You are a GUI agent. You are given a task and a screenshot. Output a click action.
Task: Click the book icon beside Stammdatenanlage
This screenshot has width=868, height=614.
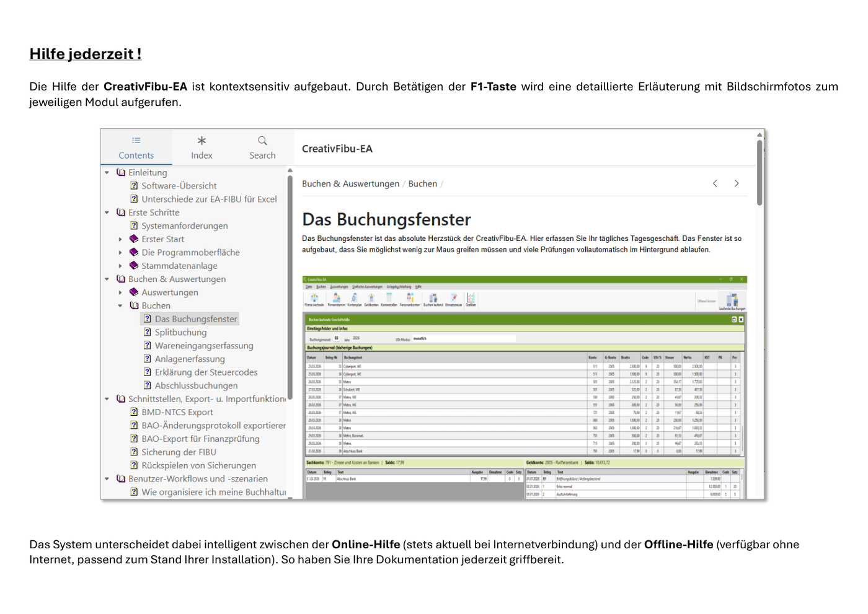tap(134, 265)
